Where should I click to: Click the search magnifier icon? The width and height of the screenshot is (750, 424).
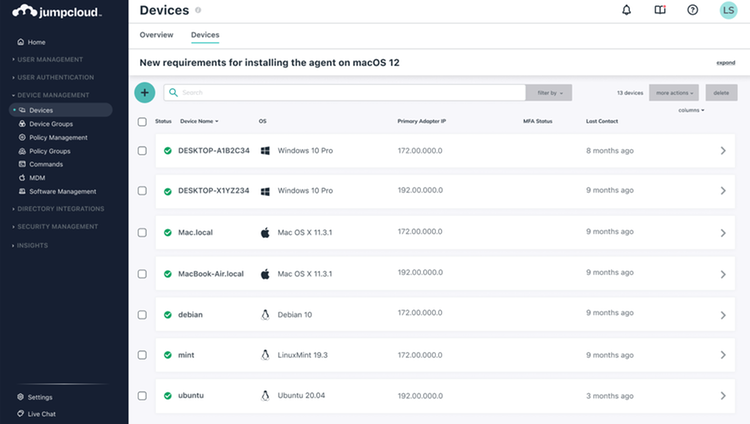[x=174, y=92]
